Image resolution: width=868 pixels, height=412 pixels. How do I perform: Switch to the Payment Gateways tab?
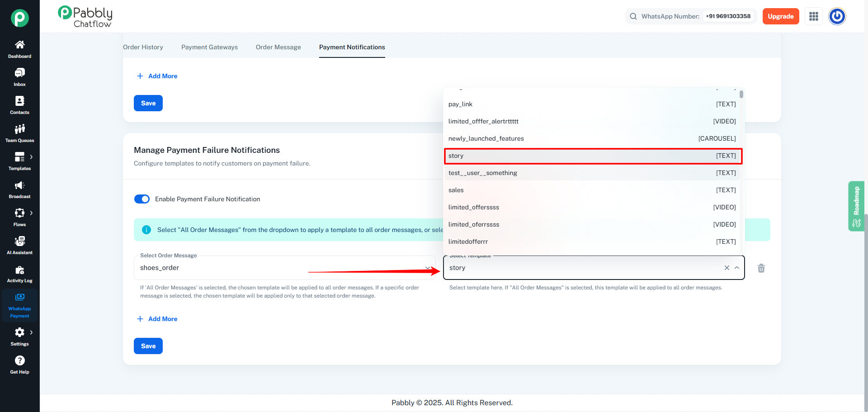209,47
